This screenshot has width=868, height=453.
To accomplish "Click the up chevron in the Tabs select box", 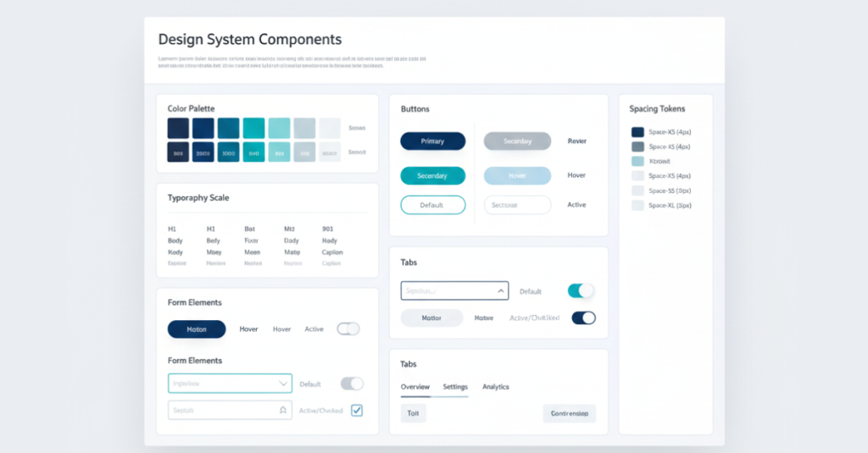I will [501, 291].
